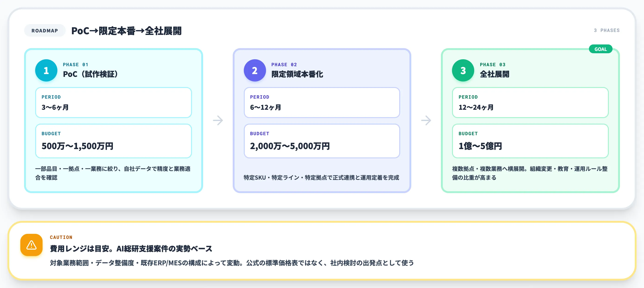Click the Phase 3 description starting '複数拠点・複数業務'

530,173
